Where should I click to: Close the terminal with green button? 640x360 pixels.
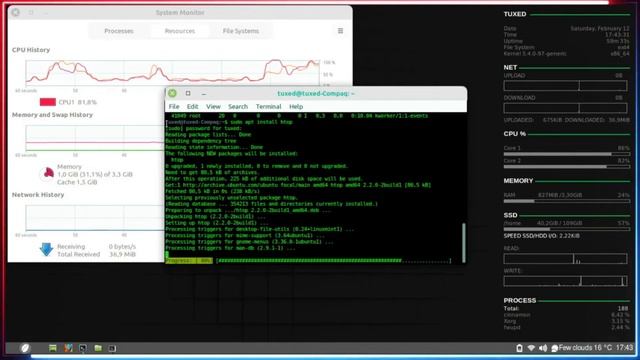point(172,93)
